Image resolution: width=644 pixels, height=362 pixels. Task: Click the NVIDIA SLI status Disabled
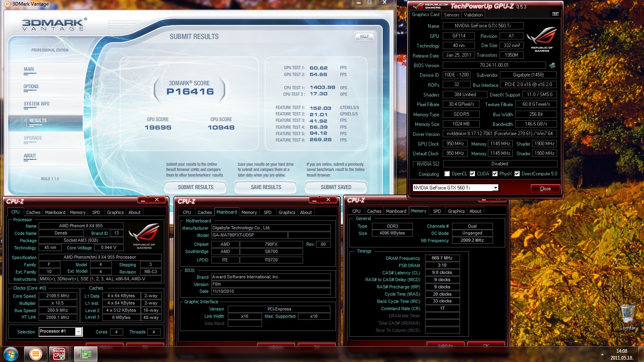point(500,164)
